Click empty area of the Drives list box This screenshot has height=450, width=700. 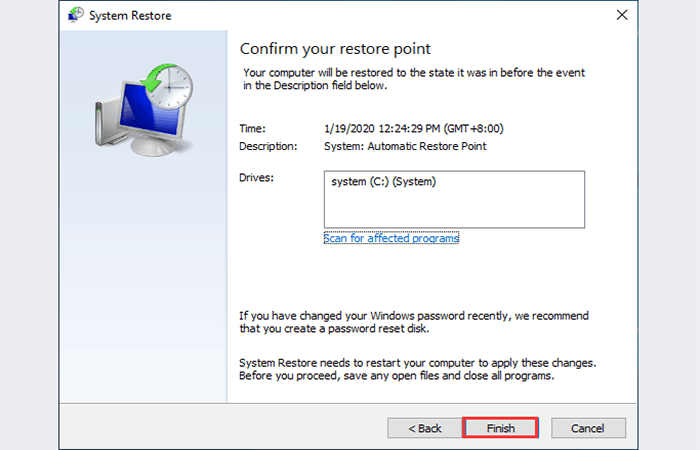(x=453, y=210)
